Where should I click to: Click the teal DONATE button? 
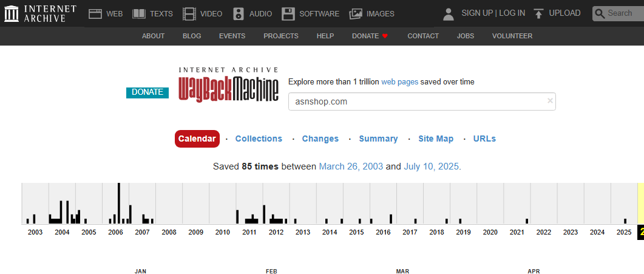point(147,92)
